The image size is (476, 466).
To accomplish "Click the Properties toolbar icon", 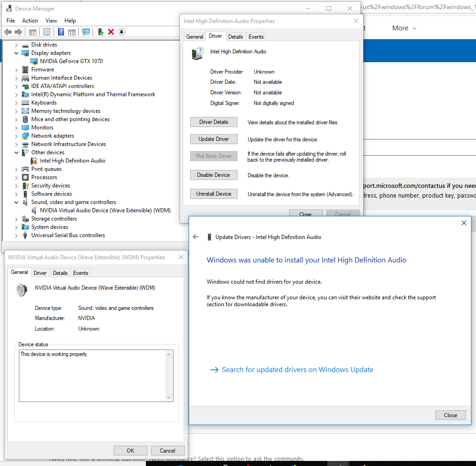I will point(47,32).
